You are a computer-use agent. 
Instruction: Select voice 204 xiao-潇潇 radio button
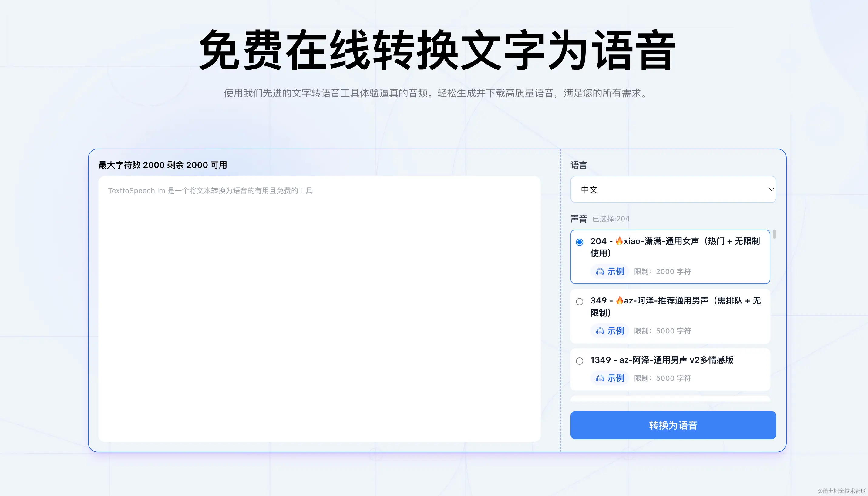[x=579, y=242]
